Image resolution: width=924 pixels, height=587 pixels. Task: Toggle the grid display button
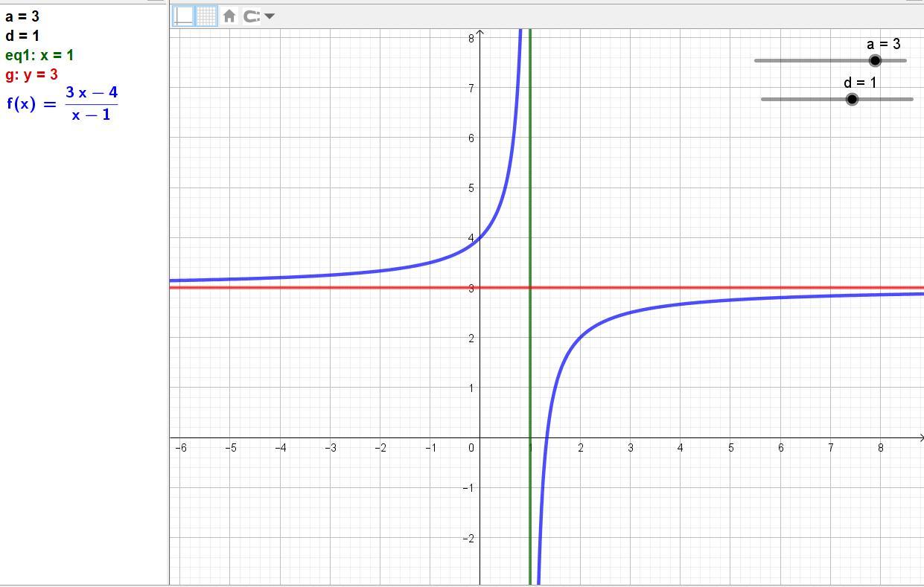coord(206,16)
